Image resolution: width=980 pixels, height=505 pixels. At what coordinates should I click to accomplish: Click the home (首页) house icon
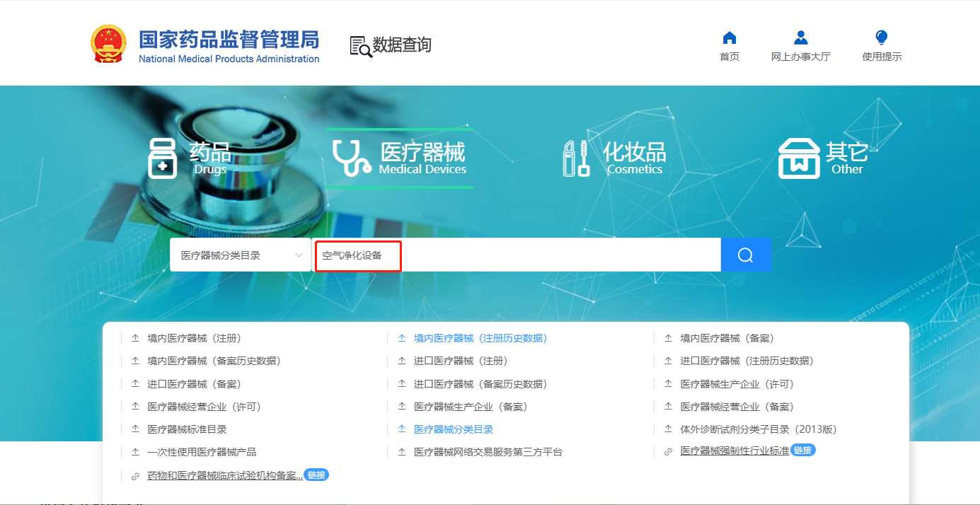pyautogui.click(x=730, y=37)
